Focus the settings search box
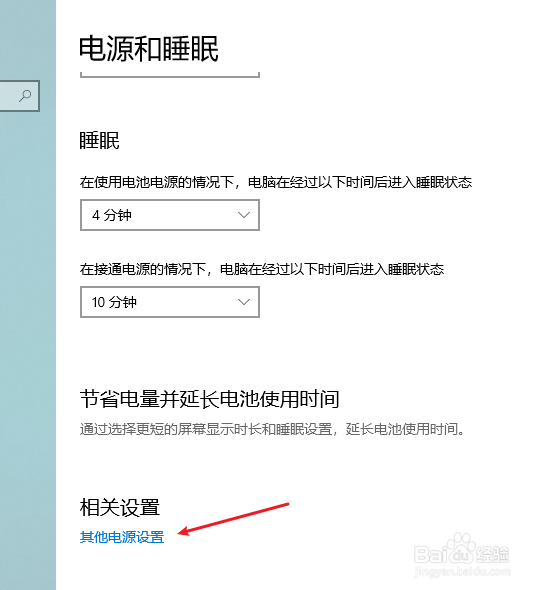The image size is (540, 590). coord(20,96)
